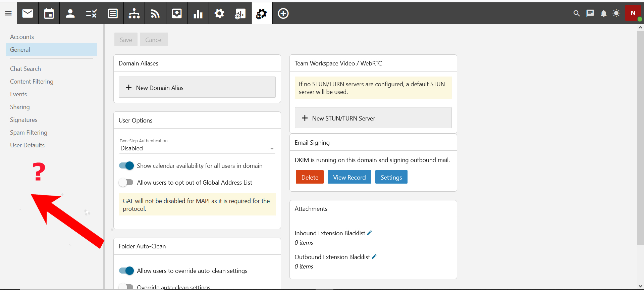Click the notifications bell icon
644x290 pixels.
(603, 13)
